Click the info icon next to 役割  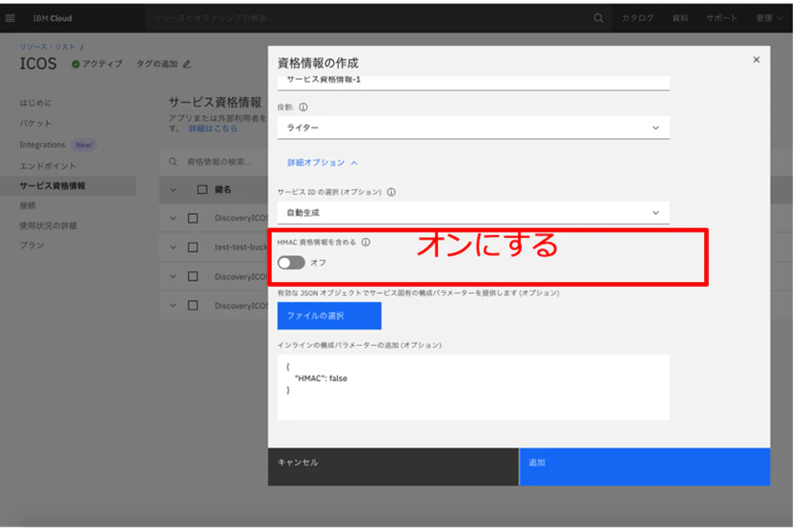[303, 107]
